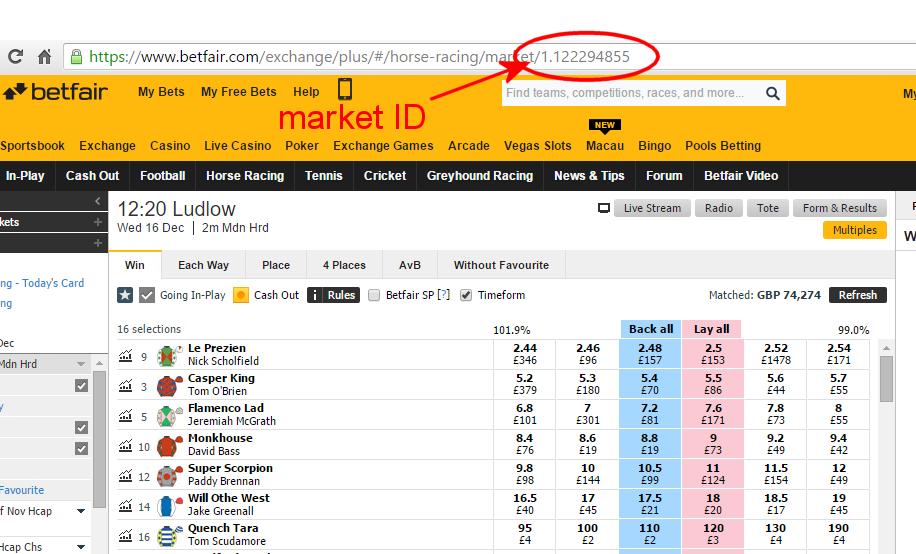Open price graph icon for Casper King
This screenshot has width=916, height=554.
pyautogui.click(x=126, y=386)
